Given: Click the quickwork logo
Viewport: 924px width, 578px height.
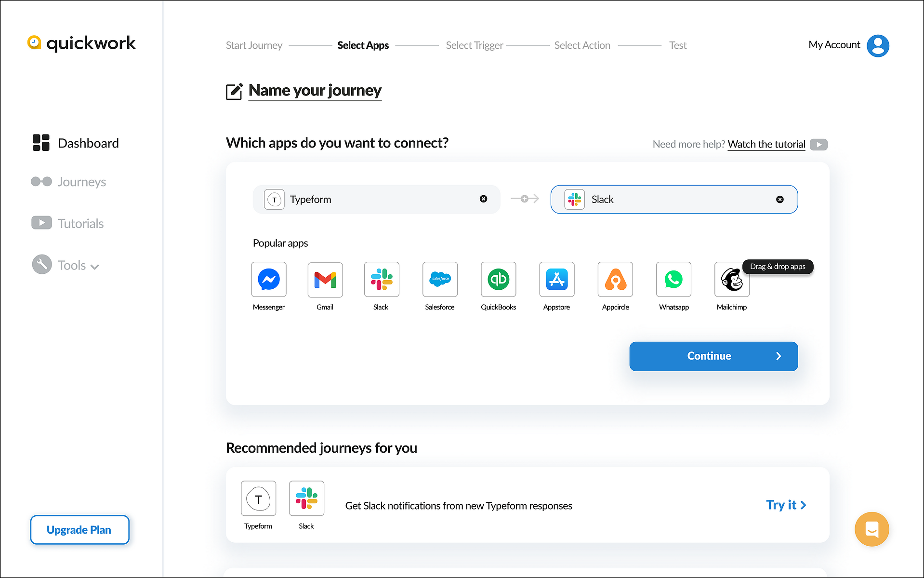Looking at the screenshot, I should 82,43.
